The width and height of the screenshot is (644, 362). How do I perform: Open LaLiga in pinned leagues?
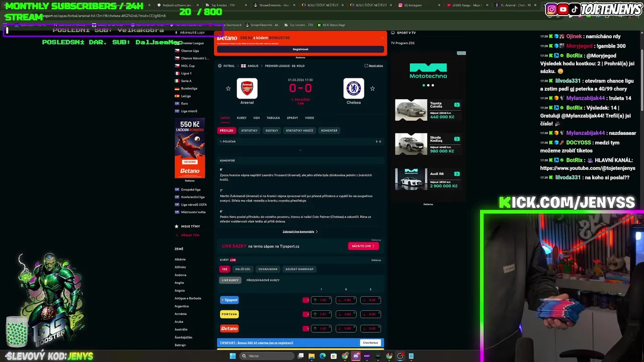pos(186,96)
